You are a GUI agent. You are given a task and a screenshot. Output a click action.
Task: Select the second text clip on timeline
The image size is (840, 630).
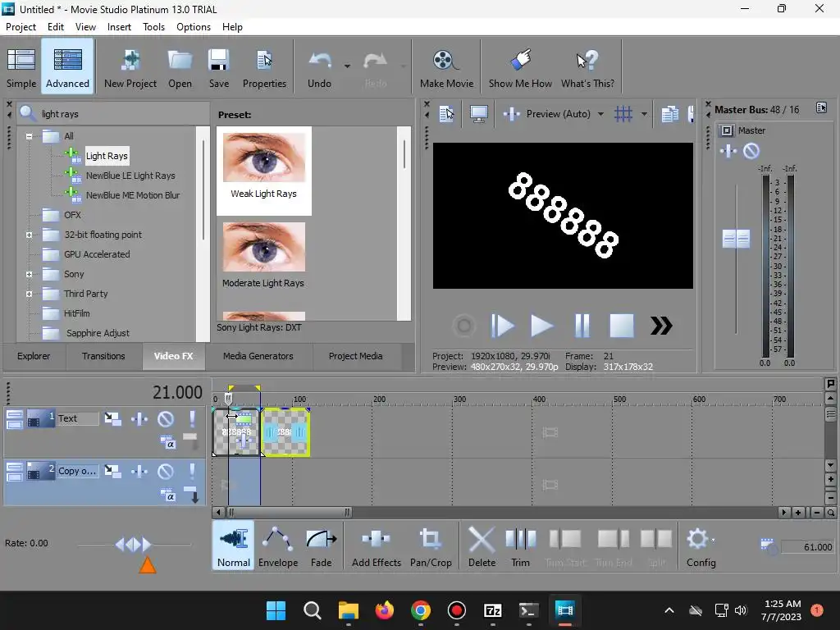285,431
